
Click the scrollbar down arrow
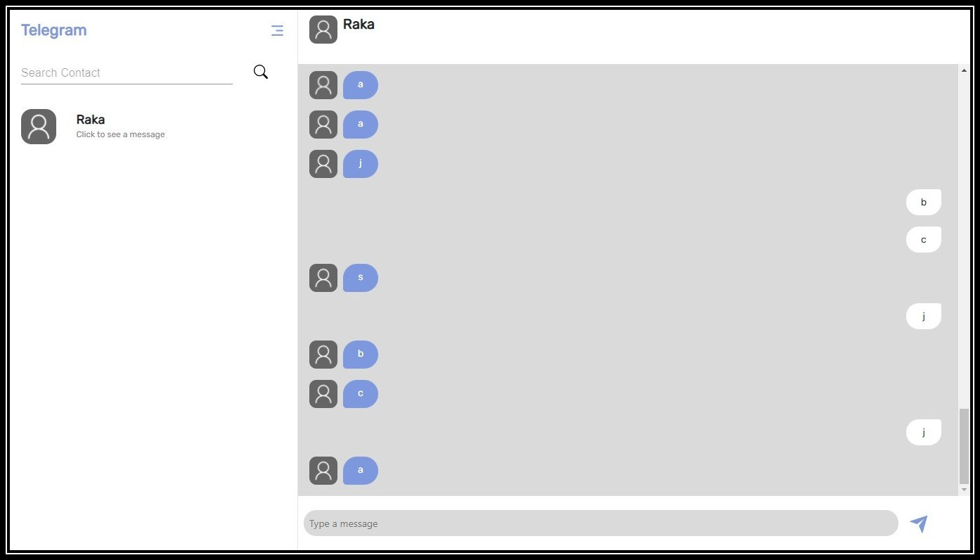pos(964,490)
